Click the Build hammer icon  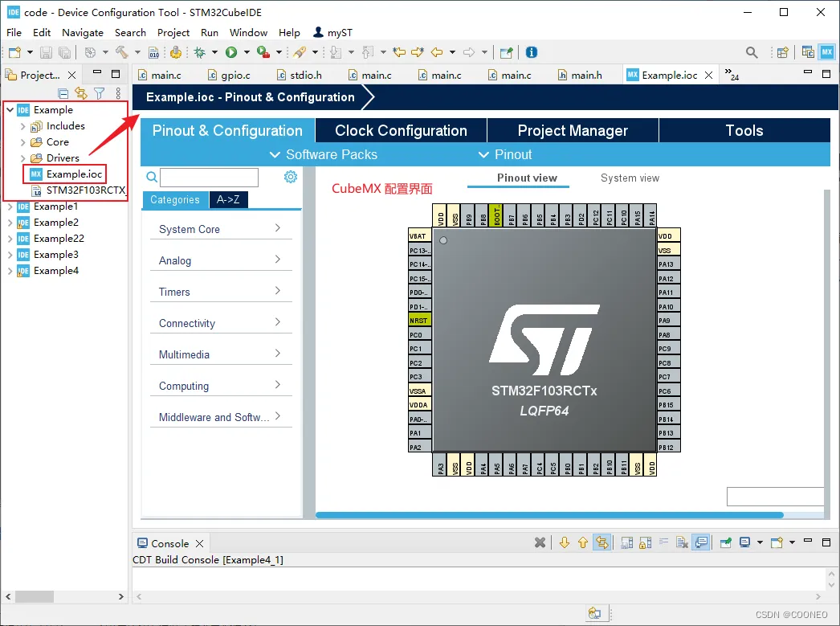(x=121, y=52)
